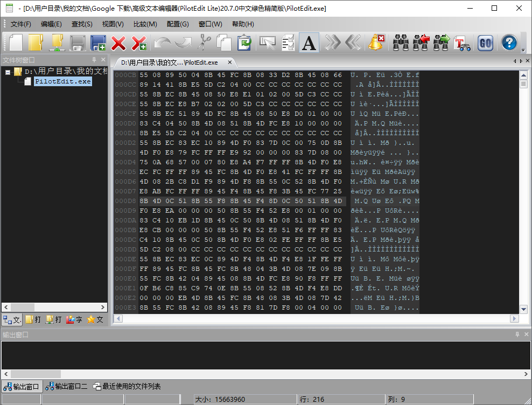Select PilotEdit.exe in the file tree
This screenshot has width=532, height=405.
62,81
